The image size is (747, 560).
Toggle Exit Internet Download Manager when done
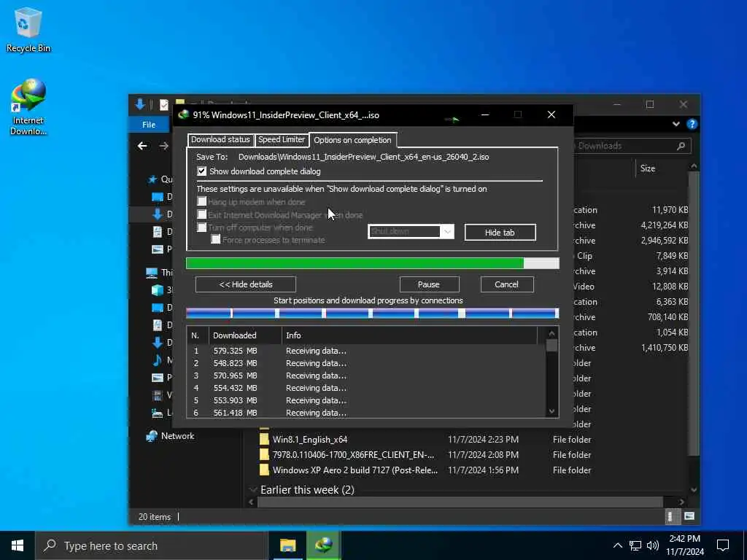(202, 215)
